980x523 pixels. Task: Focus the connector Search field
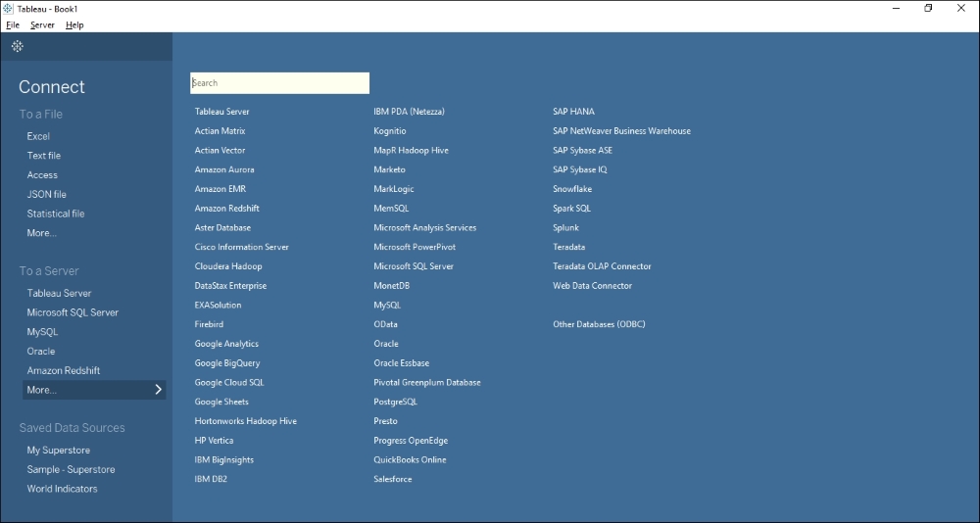point(279,83)
